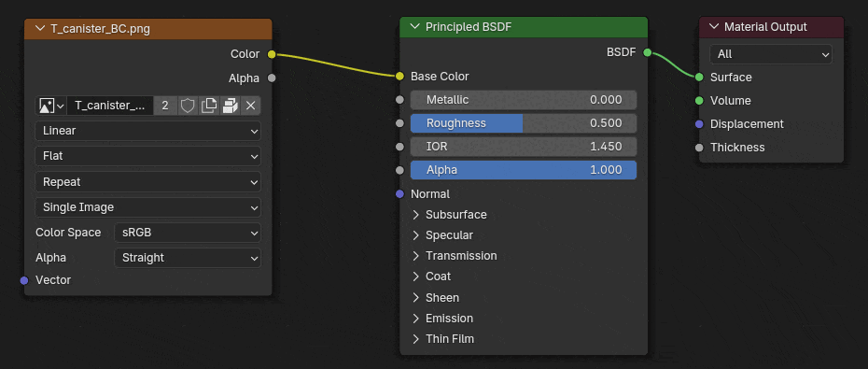Click the image node Alpha output socket
Screen dimensions: 868x369
click(272, 78)
